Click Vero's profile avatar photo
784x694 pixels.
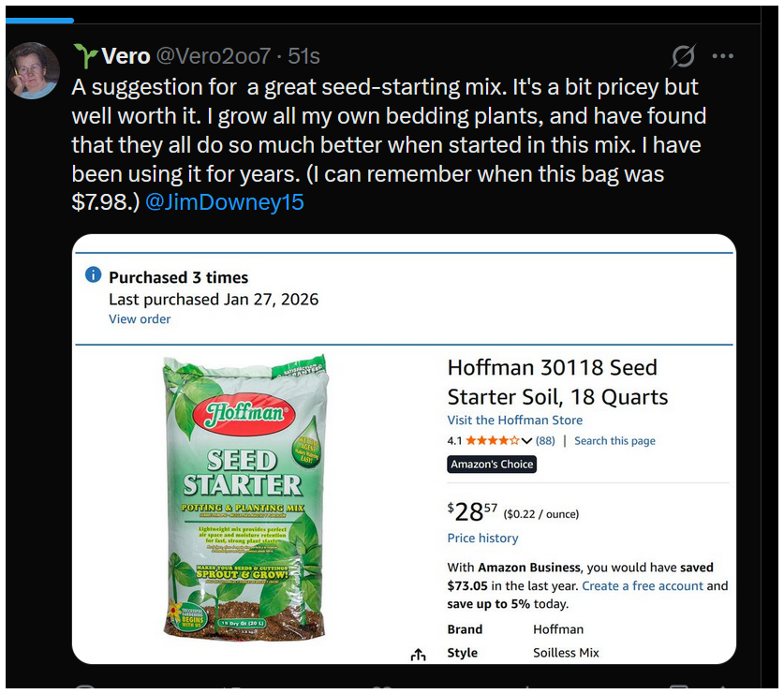pos(29,70)
